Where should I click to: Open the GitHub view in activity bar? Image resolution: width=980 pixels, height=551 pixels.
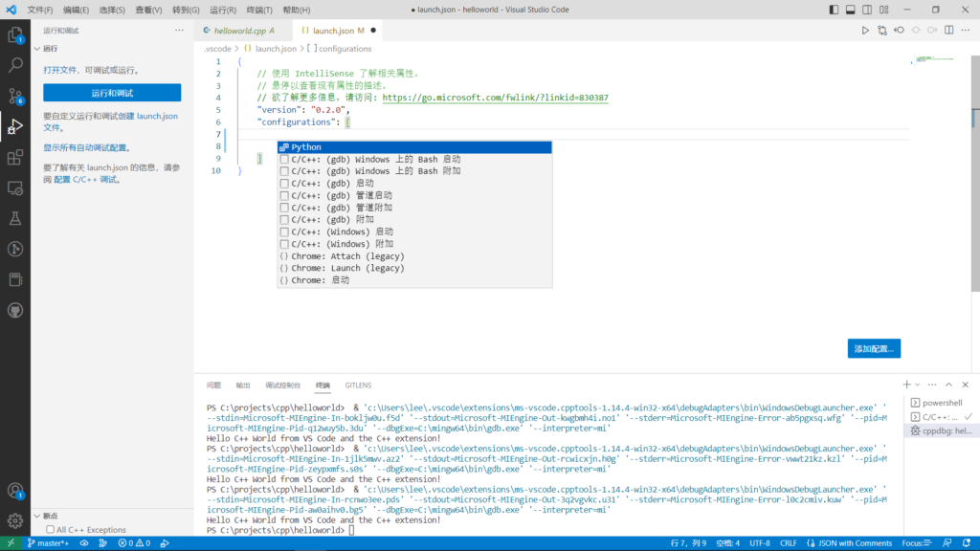click(15, 310)
